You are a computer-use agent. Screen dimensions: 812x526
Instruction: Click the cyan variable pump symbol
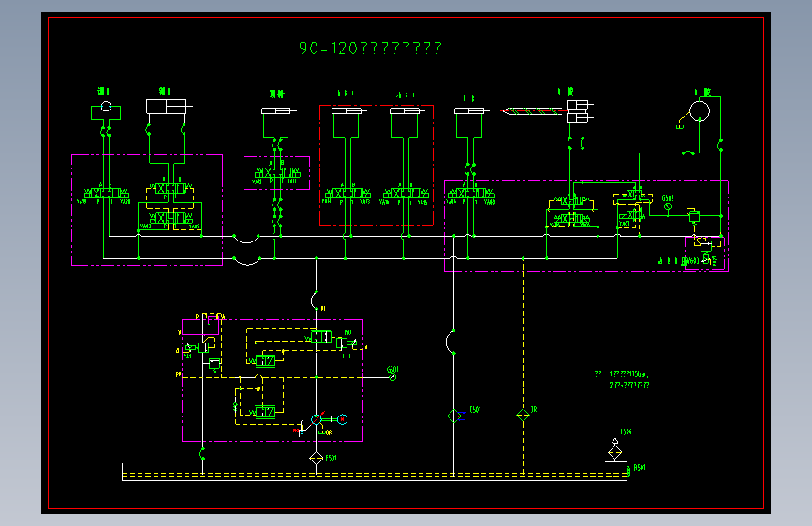(317, 419)
